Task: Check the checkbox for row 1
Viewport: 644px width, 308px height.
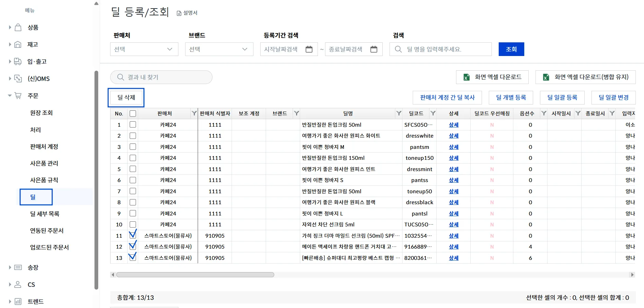Action: [133, 125]
